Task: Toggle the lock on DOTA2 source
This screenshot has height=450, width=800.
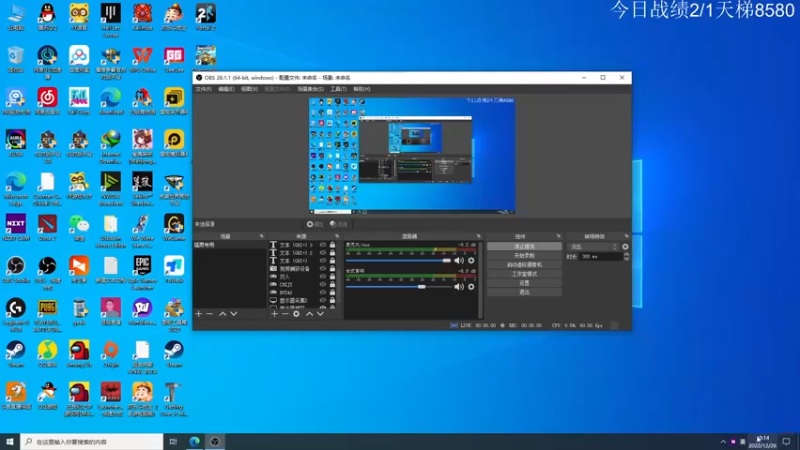Action: point(333,292)
